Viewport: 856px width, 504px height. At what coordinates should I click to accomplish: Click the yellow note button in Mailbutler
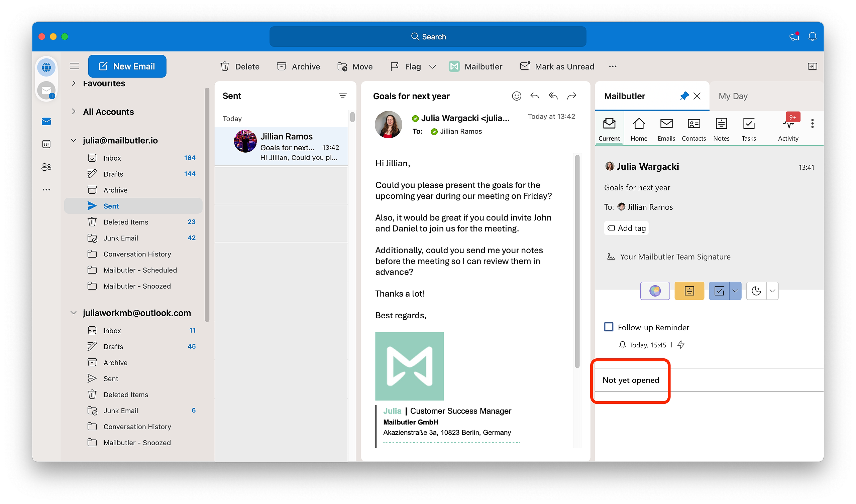(x=689, y=291)
